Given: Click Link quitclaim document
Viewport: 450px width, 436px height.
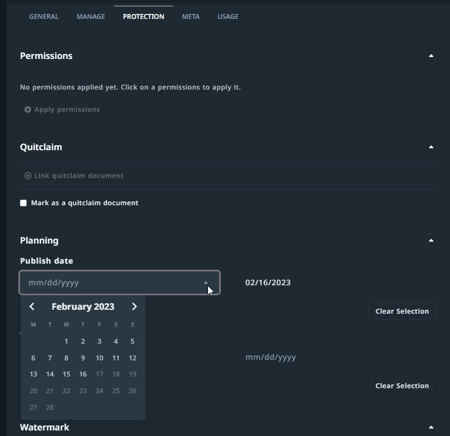Looking at the screenshot, I should (x=79, y=176).
